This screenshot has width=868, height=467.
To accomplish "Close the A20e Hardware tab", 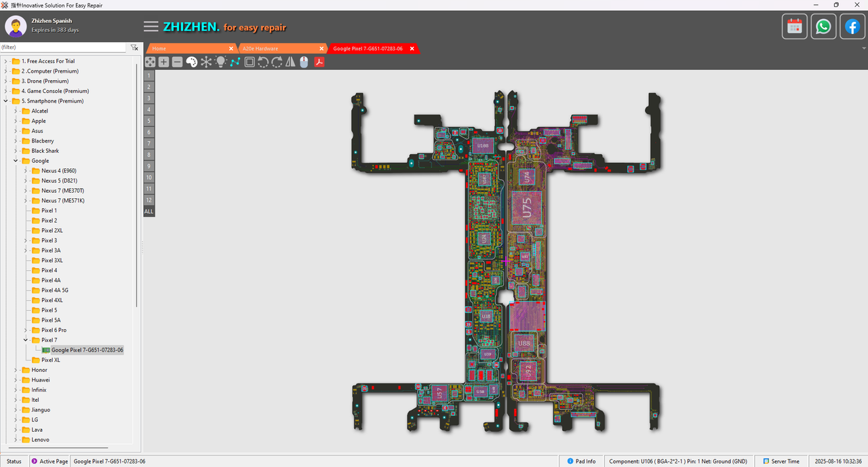I will pos(321,49).
